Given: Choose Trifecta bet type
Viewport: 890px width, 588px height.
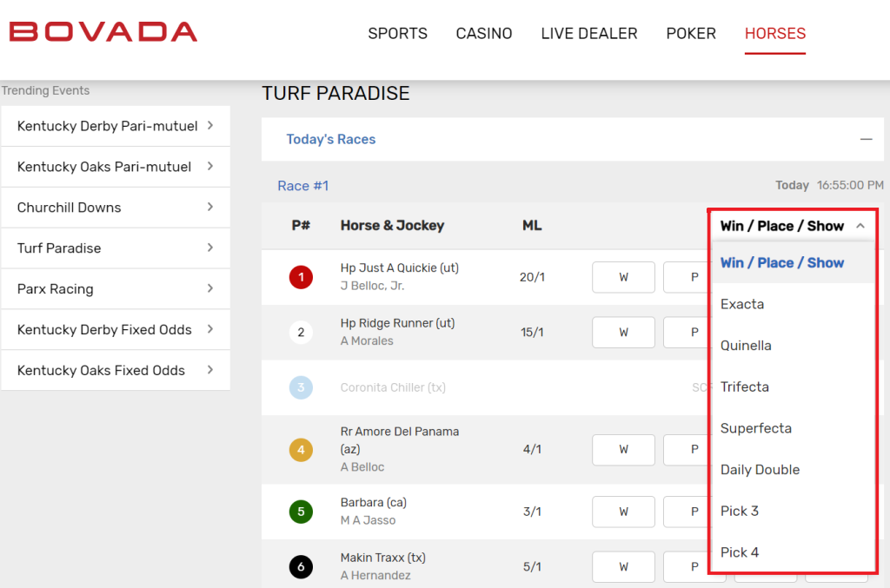Looking at the screenshot, I should [x=793, y=386].
